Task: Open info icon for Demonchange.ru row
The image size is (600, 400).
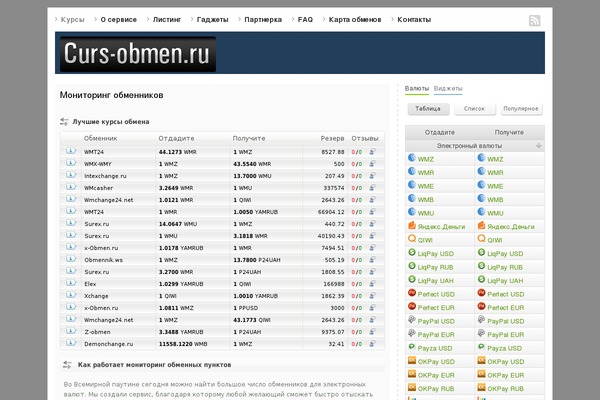Action: pyautogui.click(x=71, y=343)
